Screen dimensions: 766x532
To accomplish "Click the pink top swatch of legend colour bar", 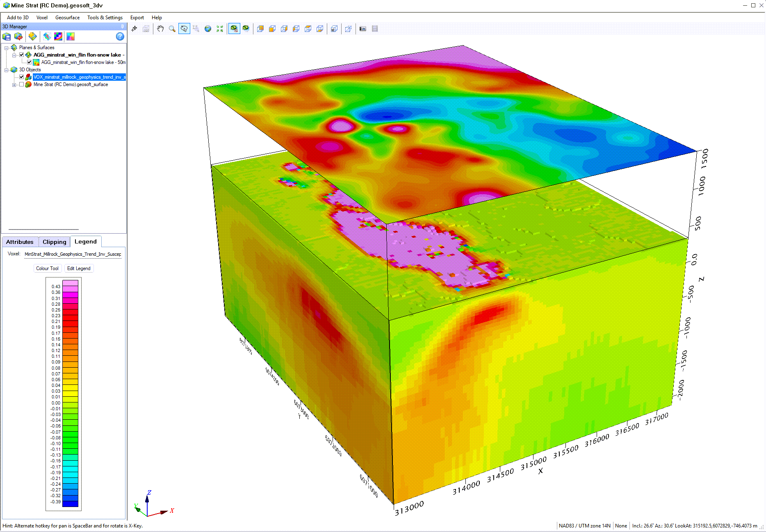I will pyautogui.click(x=70, y=283).
